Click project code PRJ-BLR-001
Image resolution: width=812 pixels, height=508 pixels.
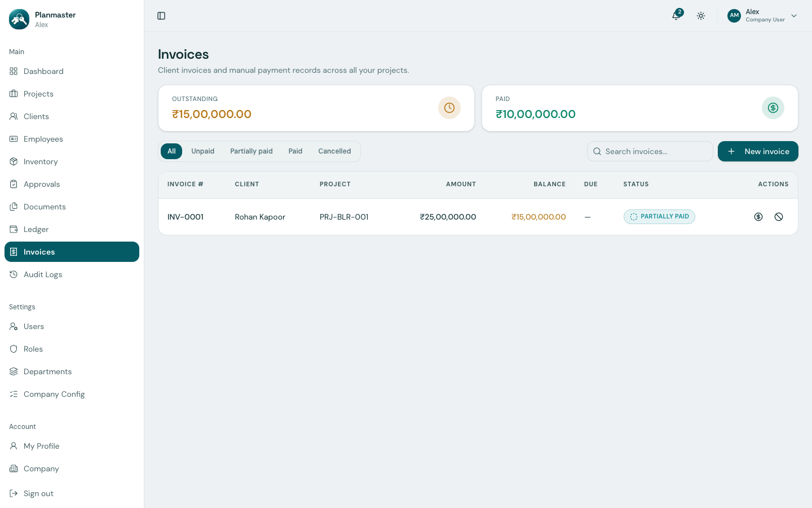[x=344, y=217]
